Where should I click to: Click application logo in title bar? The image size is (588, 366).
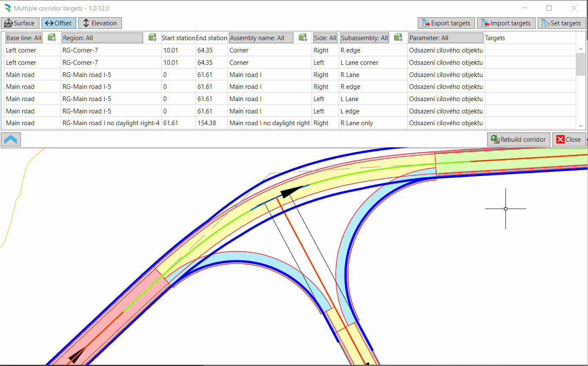click(7, 8)
